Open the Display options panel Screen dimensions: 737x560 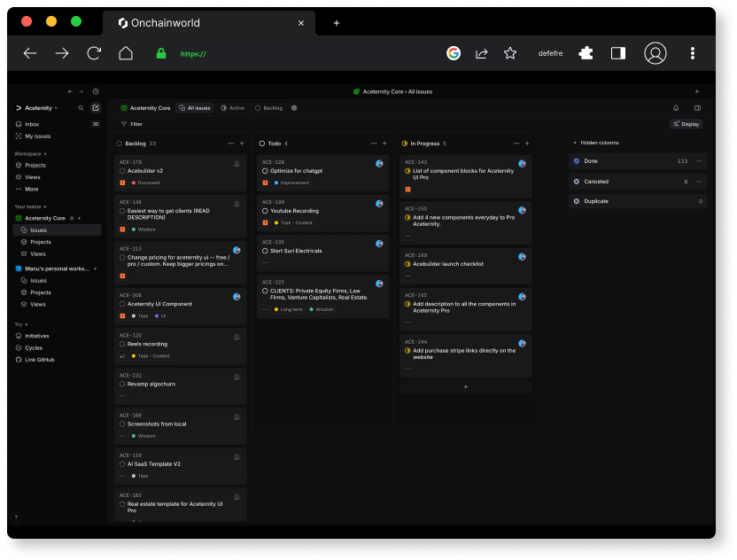687,124
